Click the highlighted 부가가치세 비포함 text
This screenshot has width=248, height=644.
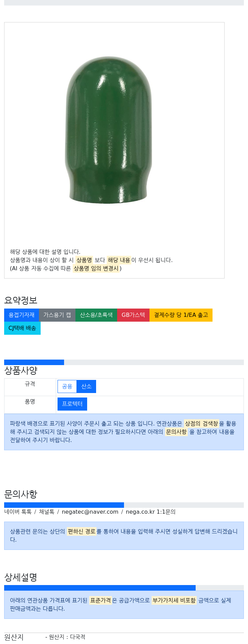174,601
